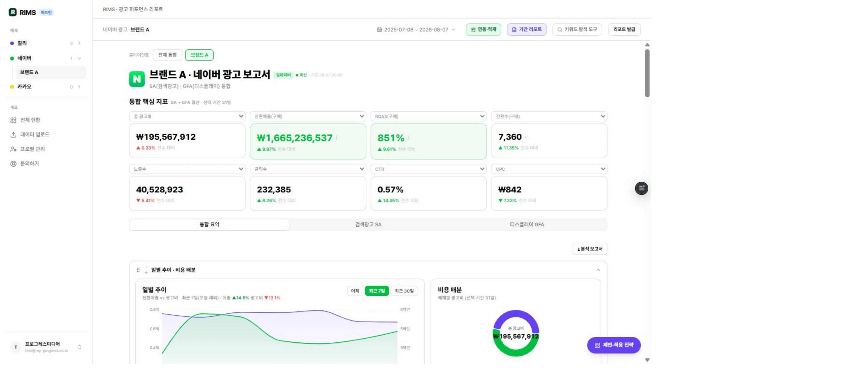The image size is (868, 368).
Task: Select 최근 7일 in daily trend range
Action: tap(377, 291)
